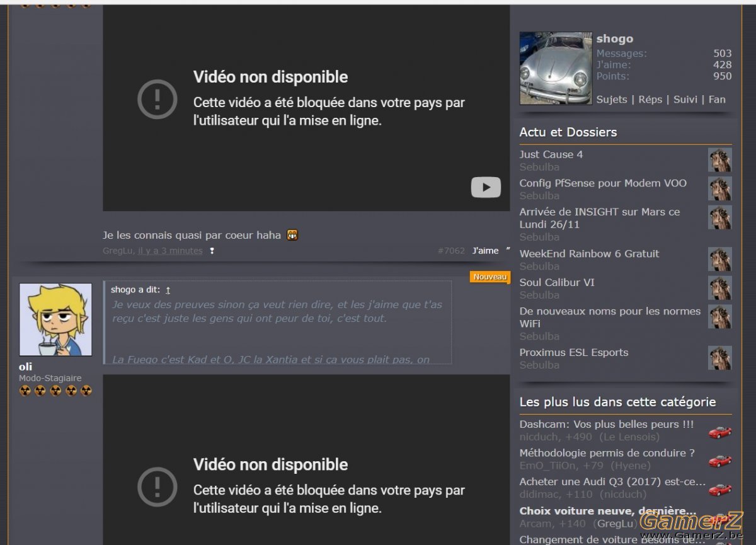Open shogo's Suivi list
The image size is (756, 545).
click(x=685, y=100)
